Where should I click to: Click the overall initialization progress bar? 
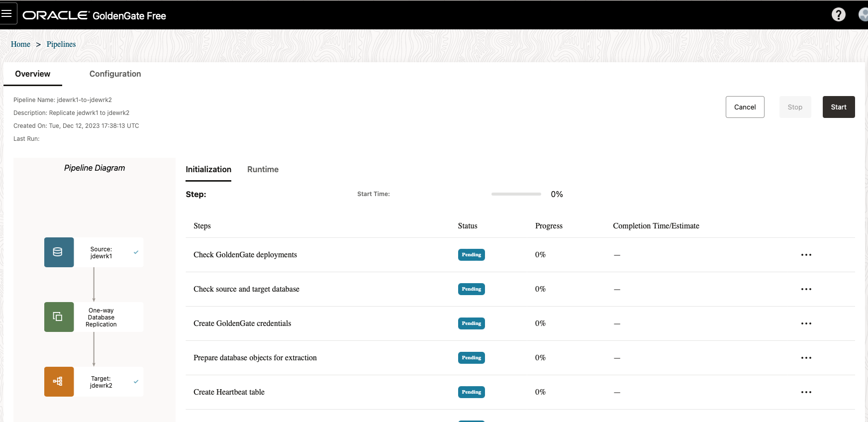click(x=516, y=194)
